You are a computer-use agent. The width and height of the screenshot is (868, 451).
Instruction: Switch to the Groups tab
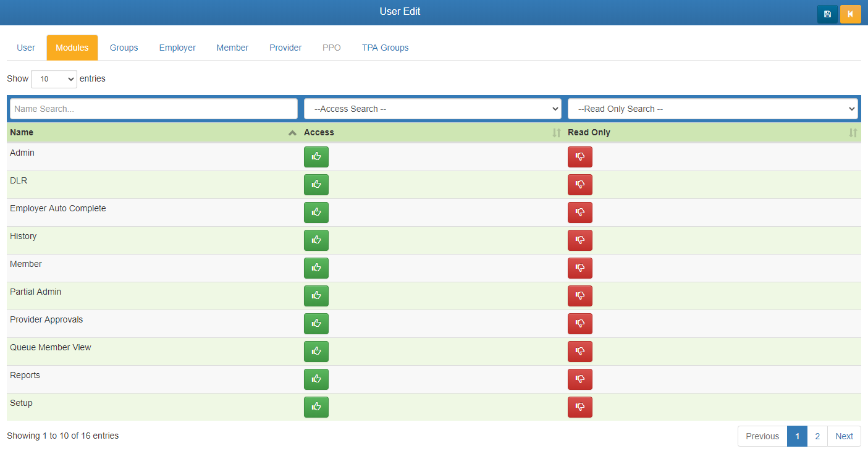pyautogui.click(x=124, y=48)
